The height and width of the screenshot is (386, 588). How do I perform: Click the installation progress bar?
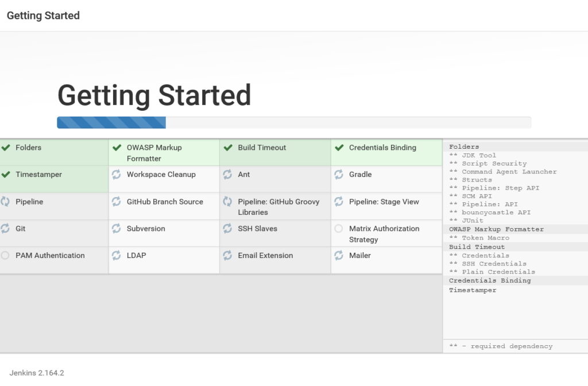[294, 123]
